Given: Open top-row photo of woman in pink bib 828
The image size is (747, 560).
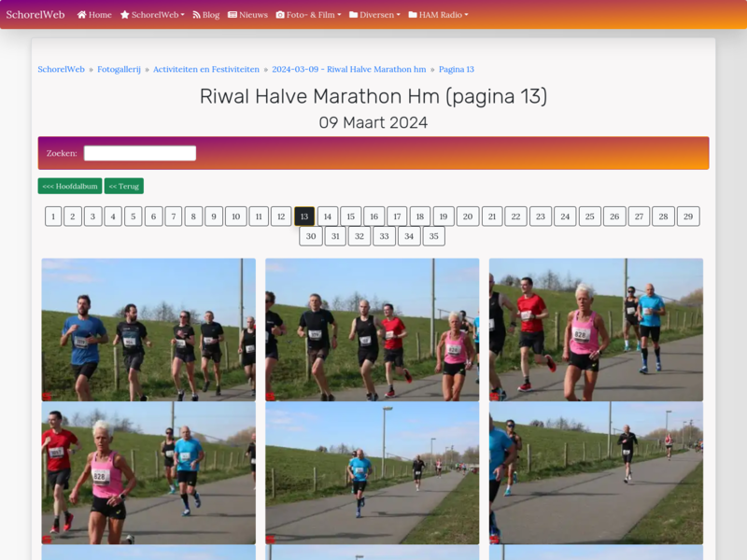Looking at the screenshot, I should tap(596, 329).
